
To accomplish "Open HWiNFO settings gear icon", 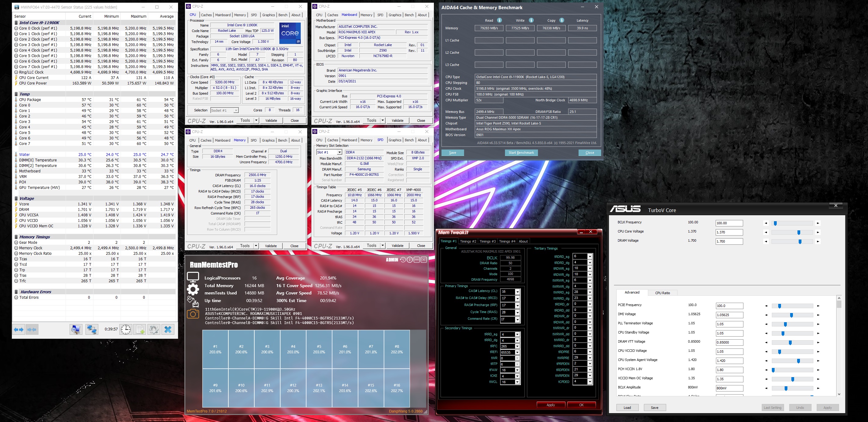I will [x=154, y=329].
